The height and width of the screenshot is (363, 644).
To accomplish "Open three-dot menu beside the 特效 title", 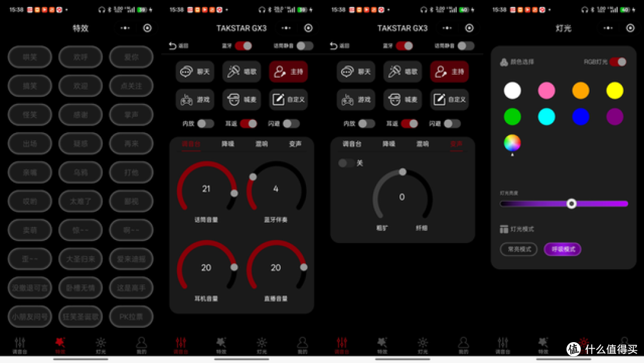I will tap(125, 28).
